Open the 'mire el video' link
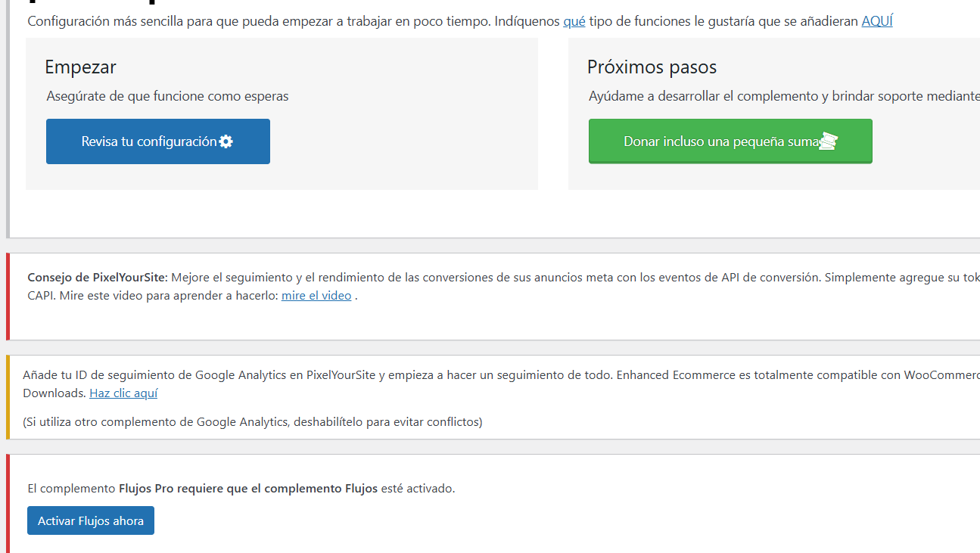Screen dimensions: 980x553 coord(316,296)
